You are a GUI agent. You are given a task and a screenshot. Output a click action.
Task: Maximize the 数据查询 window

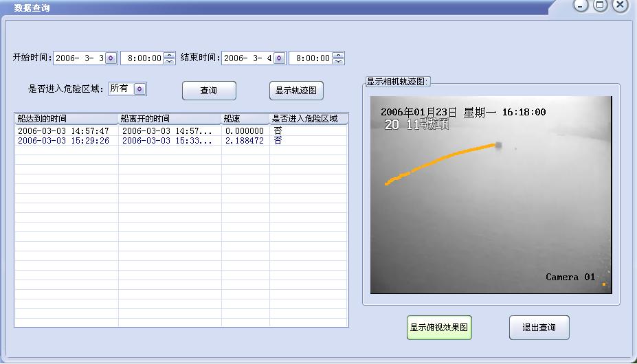point(601,5)
